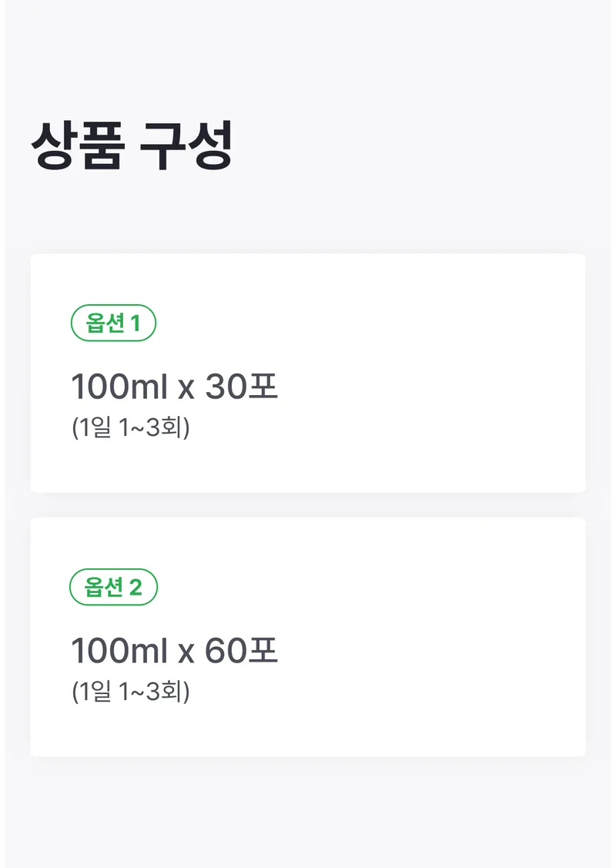
Task: Click the x symbol before 60포
Action: point(186,653)
